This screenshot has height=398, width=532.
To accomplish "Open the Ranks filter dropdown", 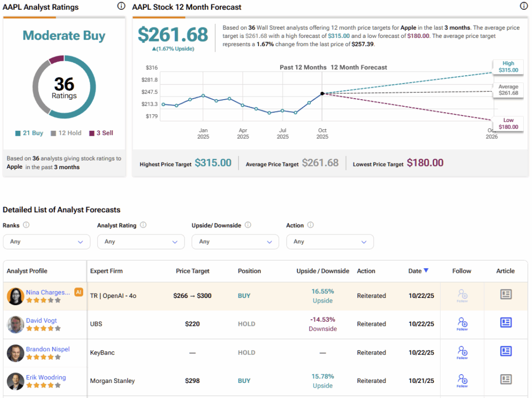I will tap(46, 242).
